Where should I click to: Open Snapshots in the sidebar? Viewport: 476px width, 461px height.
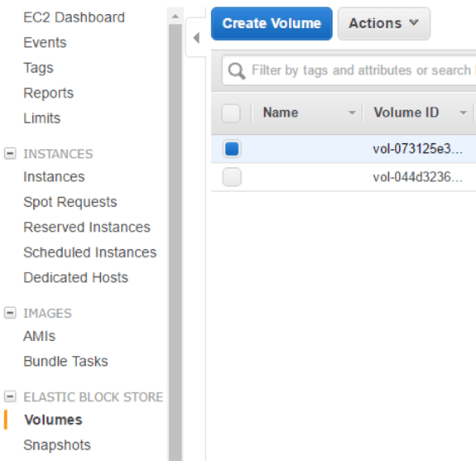(x=57, y=445)
